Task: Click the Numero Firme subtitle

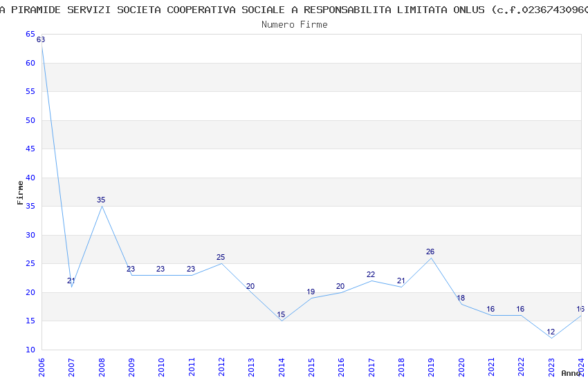Action: coord(295,24)
